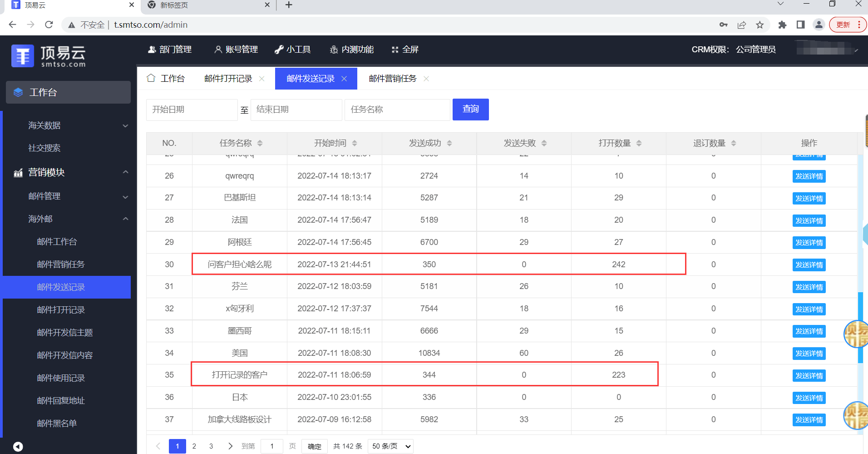Click the sidebar collapse arrow icon
The width and height of the screenshot is (868, 454).
coord(18,446)
